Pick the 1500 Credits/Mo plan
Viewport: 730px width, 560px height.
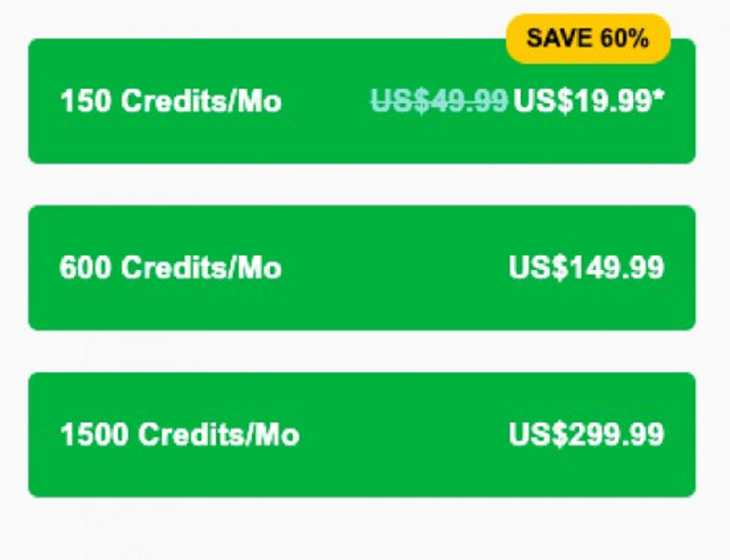361,434
